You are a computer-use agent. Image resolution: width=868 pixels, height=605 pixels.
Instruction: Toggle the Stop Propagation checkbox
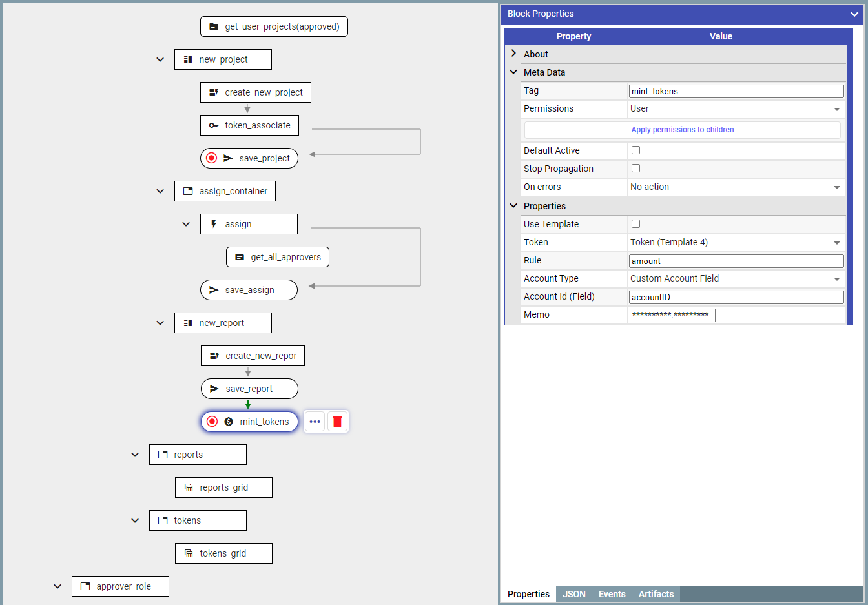tap(635, 169)
